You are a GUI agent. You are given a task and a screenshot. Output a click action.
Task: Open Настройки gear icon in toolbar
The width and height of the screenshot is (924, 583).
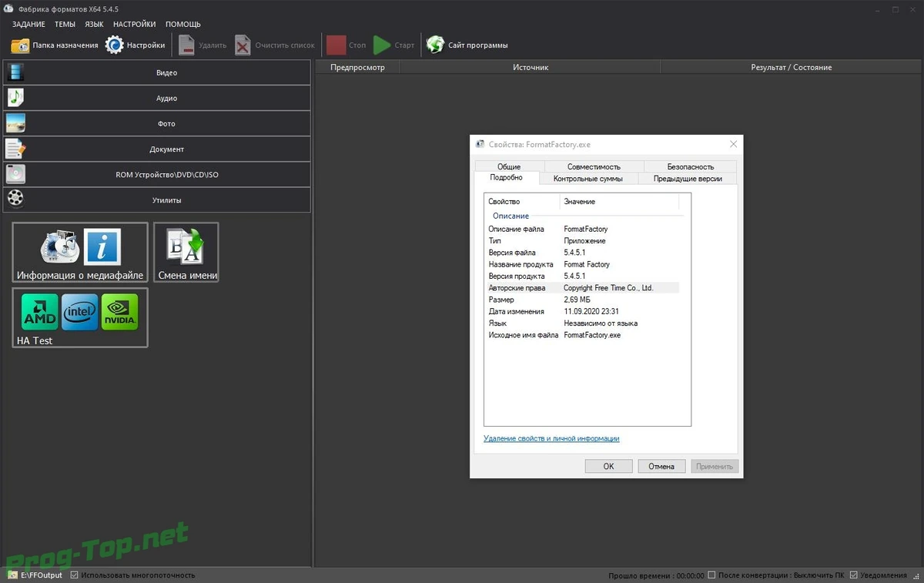[115, 45]
